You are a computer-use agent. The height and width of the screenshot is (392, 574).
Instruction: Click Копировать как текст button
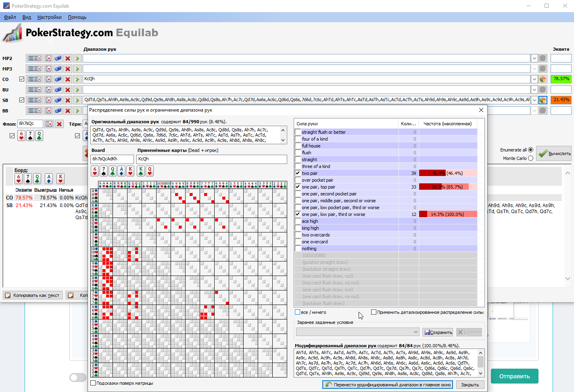pos(32,295)
